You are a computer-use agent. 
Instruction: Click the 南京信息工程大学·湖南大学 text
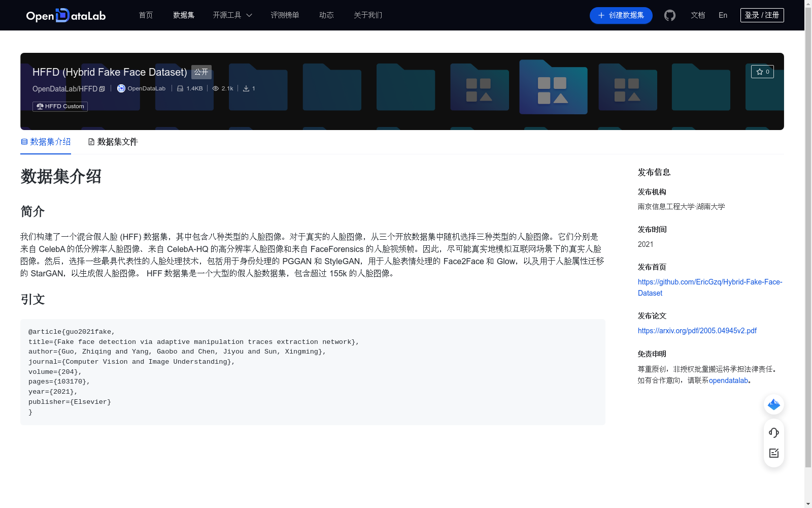pyautogui.click(x=682, y=207)
